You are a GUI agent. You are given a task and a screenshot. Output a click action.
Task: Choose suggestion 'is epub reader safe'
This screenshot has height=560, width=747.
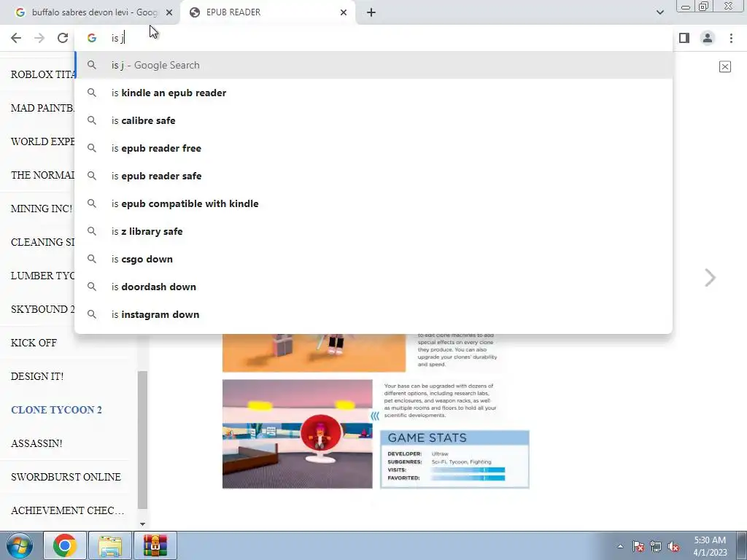373,176
